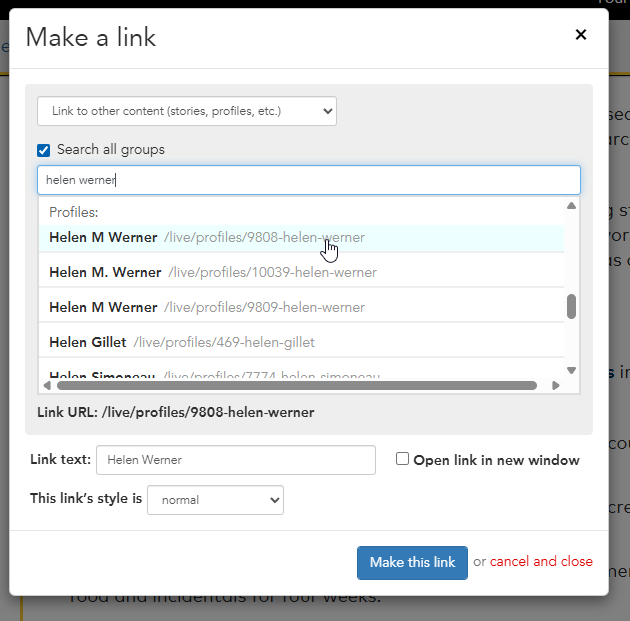The height and width of the screenshot is (621, 630).
Task: Click the profile search input field
Action: (309, 180)
